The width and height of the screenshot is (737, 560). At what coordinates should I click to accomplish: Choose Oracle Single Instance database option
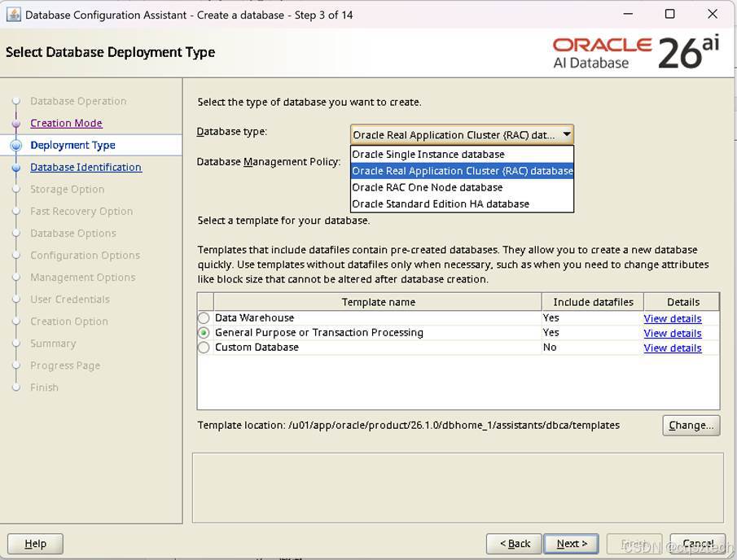pyautogui.click(x=462, y=154)
